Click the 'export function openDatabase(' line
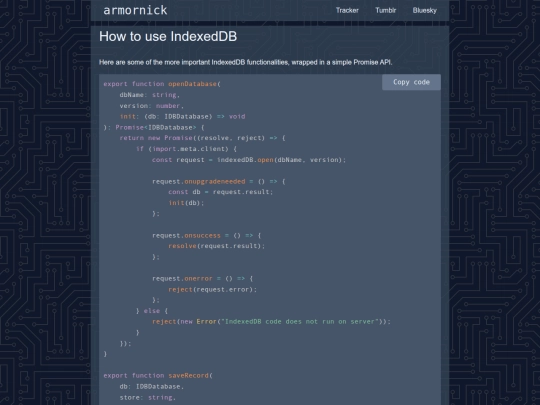This screenshot has height=405, width=540. [162, 84]
